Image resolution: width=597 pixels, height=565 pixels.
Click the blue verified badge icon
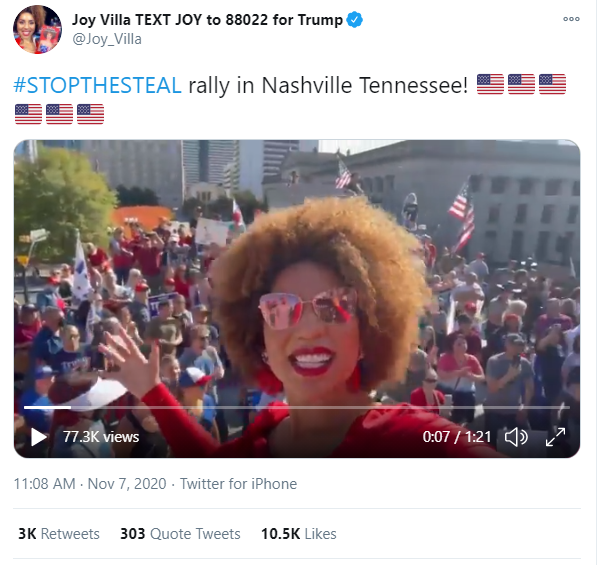click(354, 20)
